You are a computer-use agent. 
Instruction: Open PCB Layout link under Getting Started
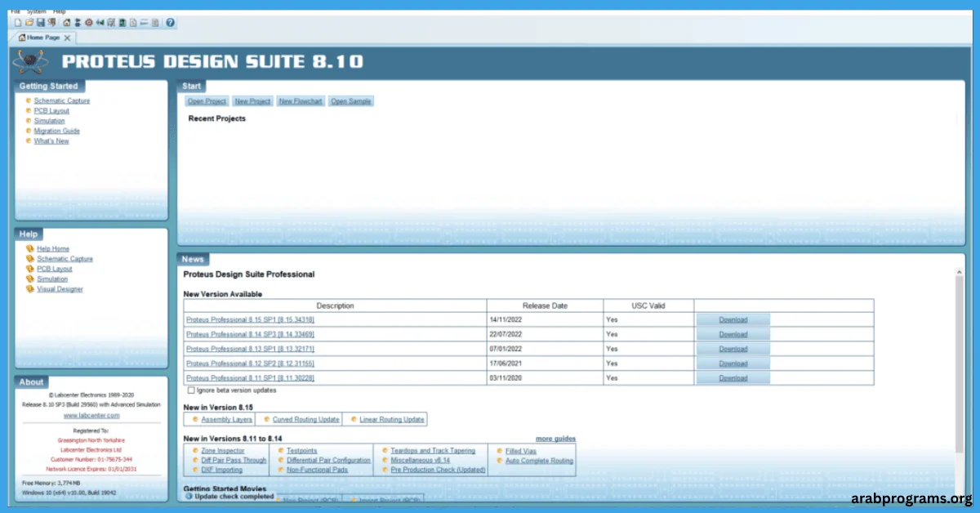51,110
